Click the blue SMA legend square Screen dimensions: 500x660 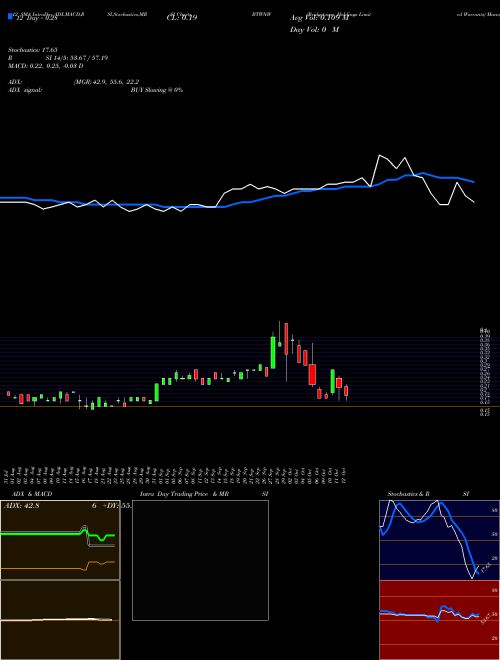click(x=10, y=16)
